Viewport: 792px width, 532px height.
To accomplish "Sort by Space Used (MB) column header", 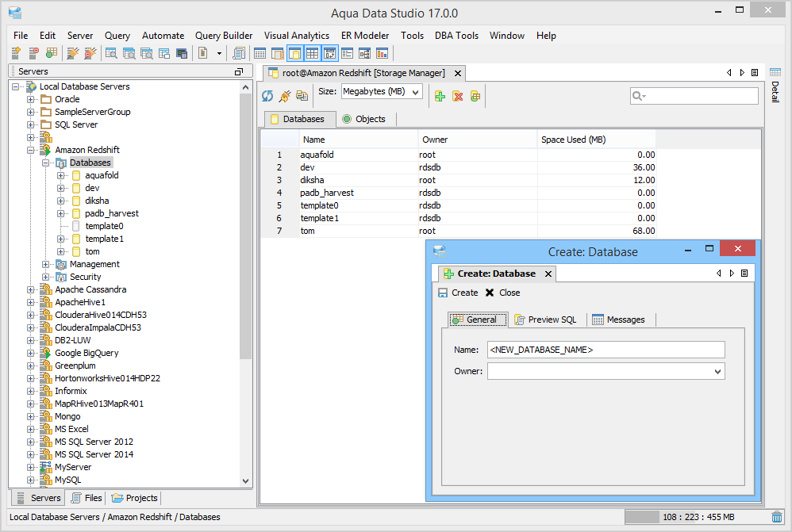I will (596, 140).
